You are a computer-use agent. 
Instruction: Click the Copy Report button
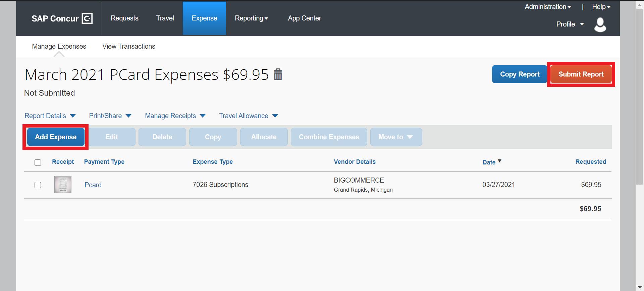[520, 74]
